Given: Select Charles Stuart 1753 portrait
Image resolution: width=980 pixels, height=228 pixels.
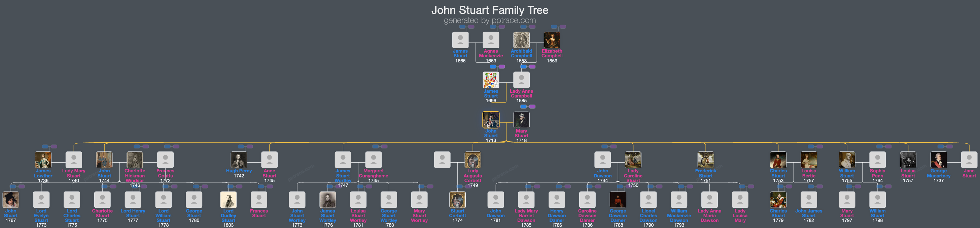Looking at the screenshot, I should [778, 160].
